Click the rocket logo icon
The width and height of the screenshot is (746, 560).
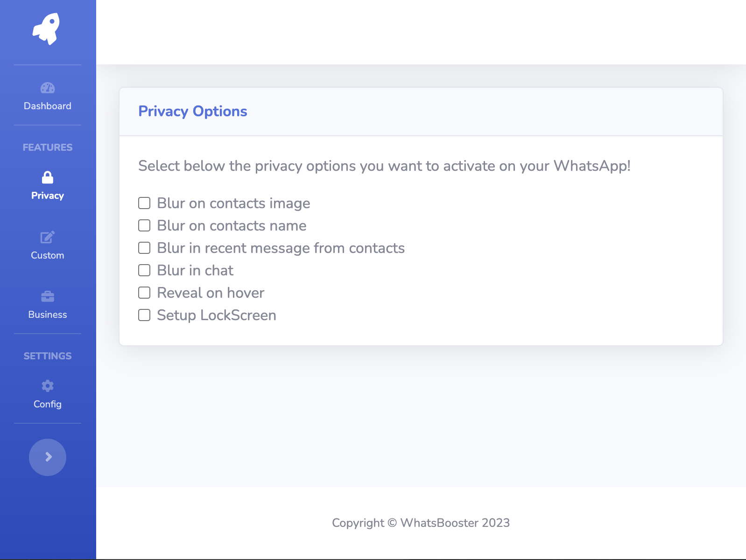[46, 29]
